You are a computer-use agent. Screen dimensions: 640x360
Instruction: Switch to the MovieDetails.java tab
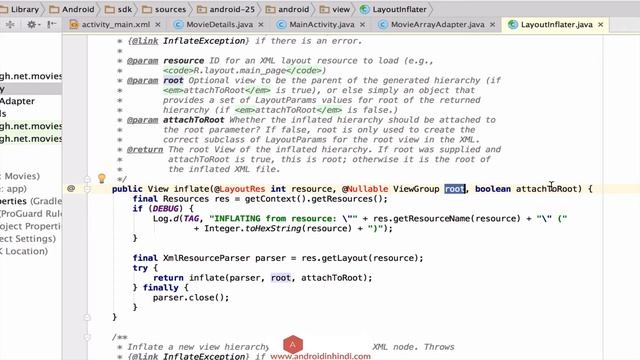point(219,24)
